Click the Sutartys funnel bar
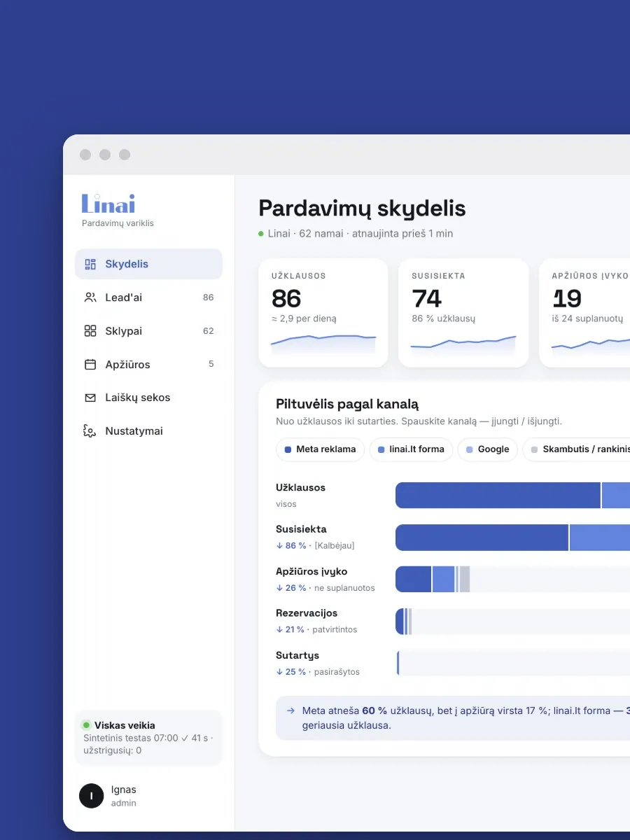Viewport: 630px width, 840px height. pos(398,663)
